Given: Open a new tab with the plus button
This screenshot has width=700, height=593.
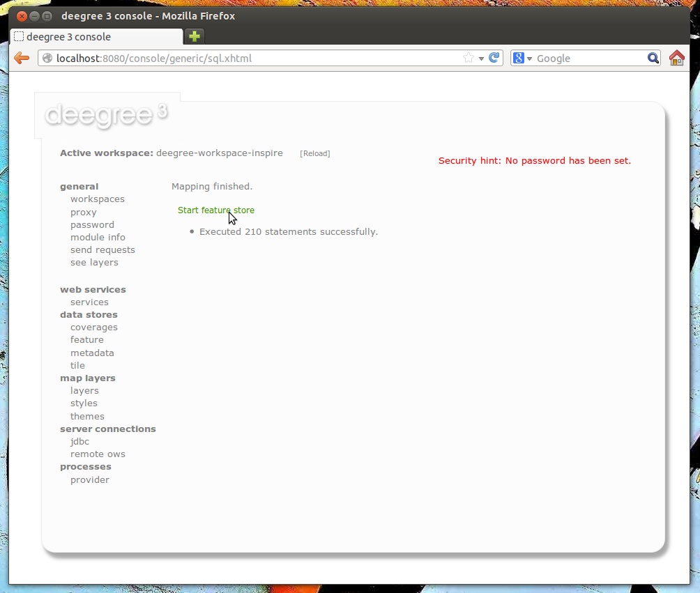Looking at the screenshot, I should coord(195,37).
